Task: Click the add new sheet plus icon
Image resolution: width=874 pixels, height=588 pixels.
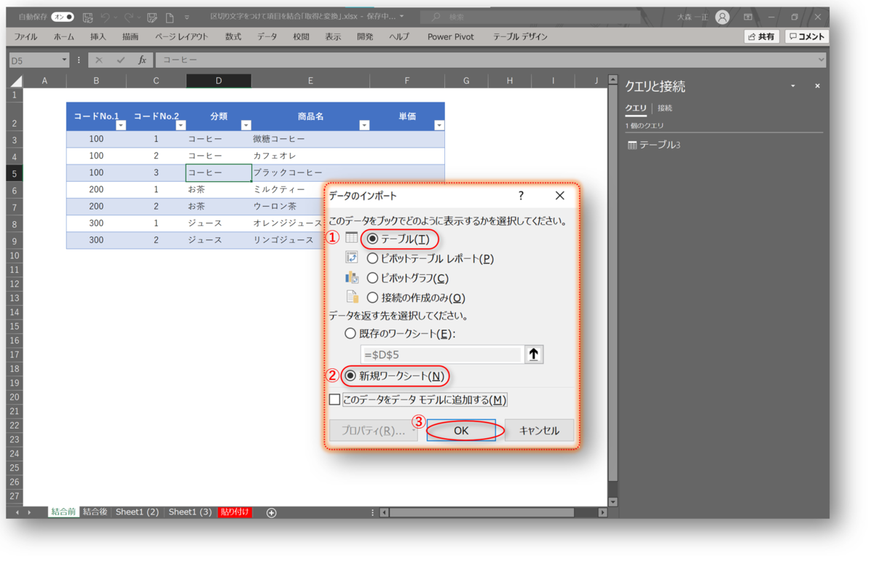Action: [x=272, y=513]
